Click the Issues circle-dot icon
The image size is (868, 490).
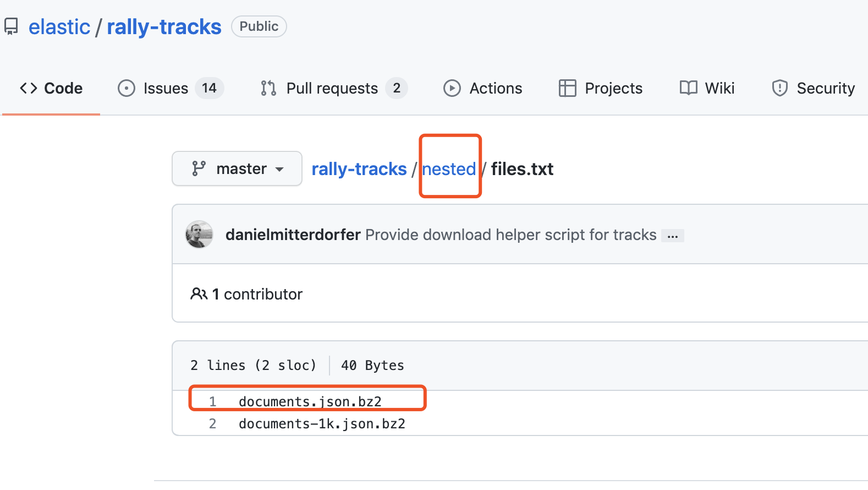click(x=127, y=88)
